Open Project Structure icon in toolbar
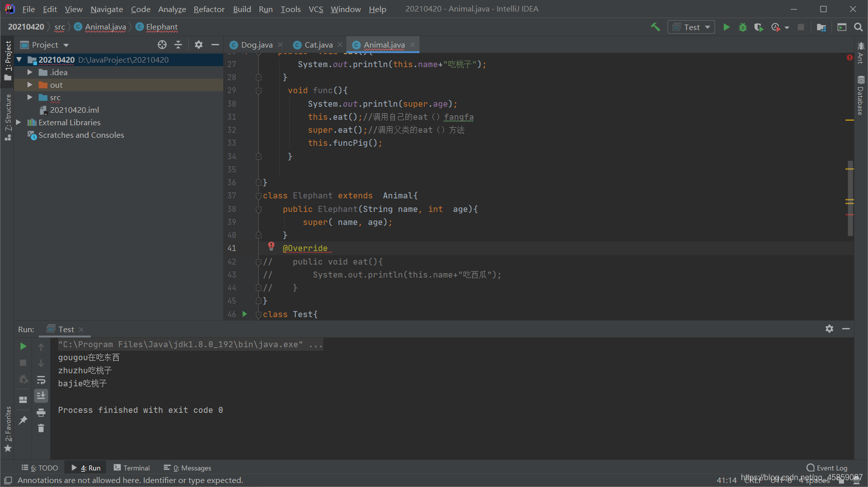868x487 pixels. click(x=821, y=27)
